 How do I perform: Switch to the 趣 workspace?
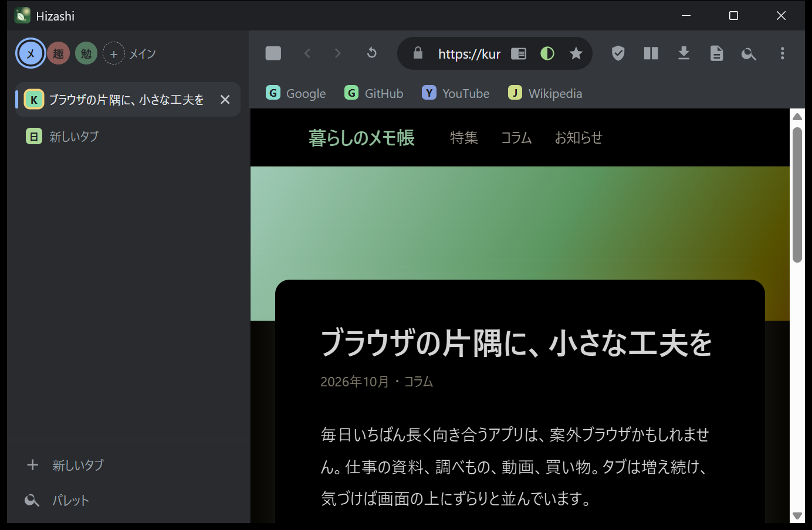pyautogui.click(x=59, y=53)
